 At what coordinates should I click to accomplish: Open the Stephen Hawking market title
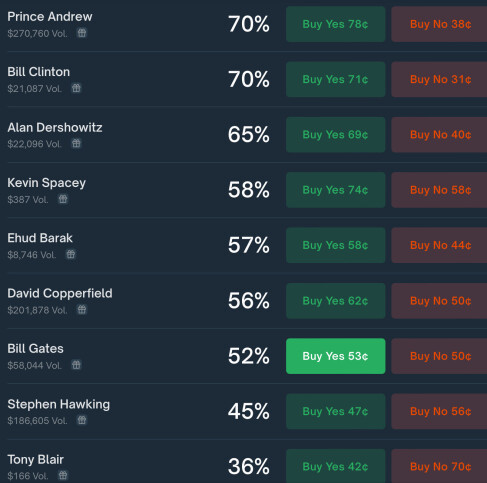pos(59,404)
